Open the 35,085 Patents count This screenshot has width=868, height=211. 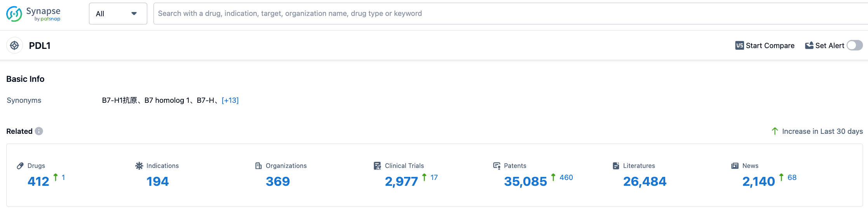pyautogui.click(x=525, y=182)
